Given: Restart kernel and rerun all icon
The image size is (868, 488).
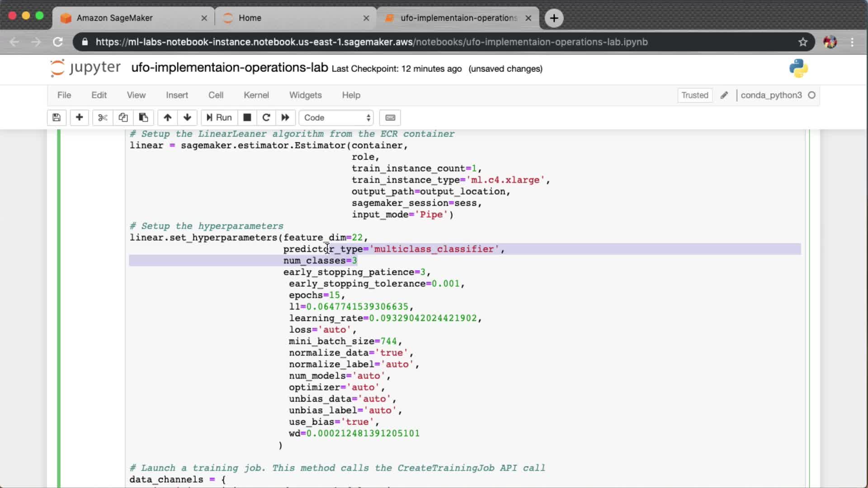Looking at the screenshot, I should tap(285, 117).
